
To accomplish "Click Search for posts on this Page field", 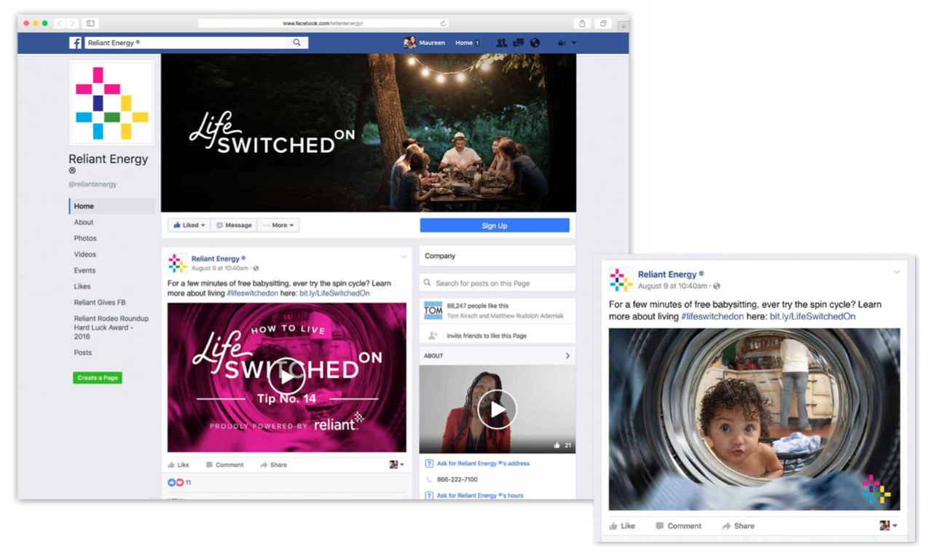I will coord(498,283).
